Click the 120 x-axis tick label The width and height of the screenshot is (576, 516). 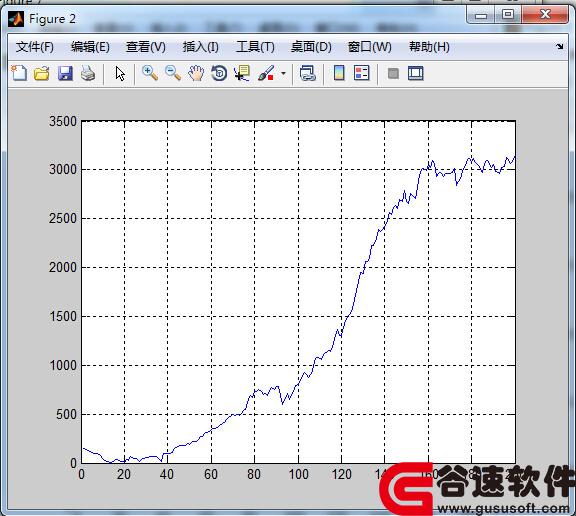341,474
